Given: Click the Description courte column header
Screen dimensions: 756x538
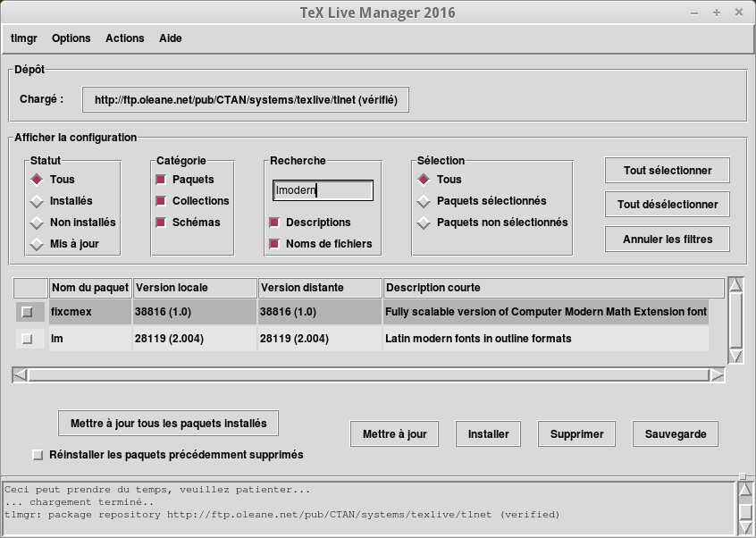Looking at the screenshot, I should point(553,288).
